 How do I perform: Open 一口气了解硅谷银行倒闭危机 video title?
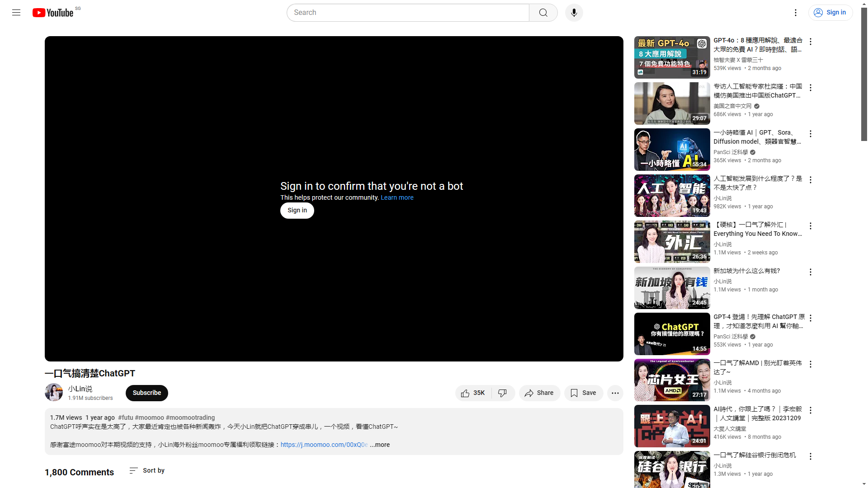point(755,455)
